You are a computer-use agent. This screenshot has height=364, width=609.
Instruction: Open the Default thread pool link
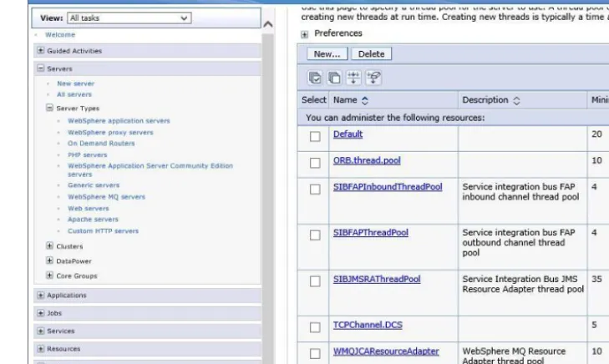pyautogui.click(x=348, y=134)
